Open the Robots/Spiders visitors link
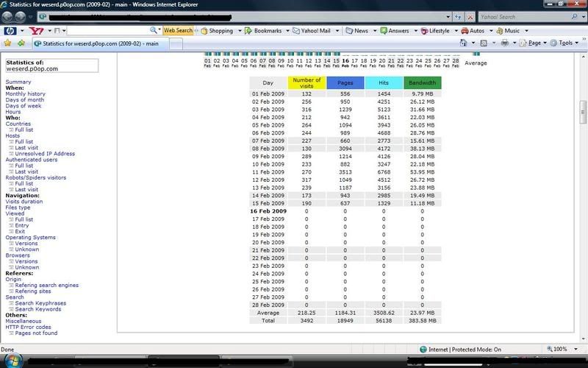Image resolution: width=588 pixels, height=368 pixels. tap(36, 177)
